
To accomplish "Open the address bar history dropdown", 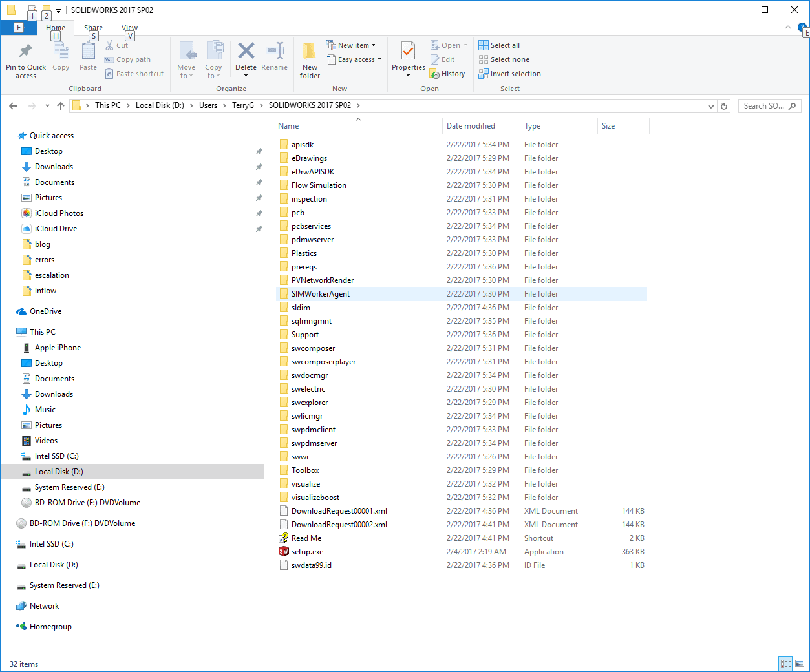I will 711,106.
